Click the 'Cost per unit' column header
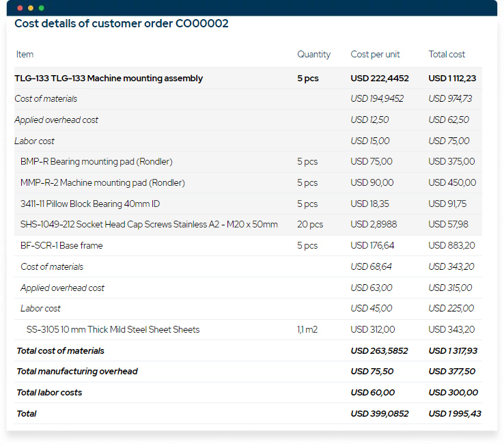Screen dimensions: 504x444 375,55
